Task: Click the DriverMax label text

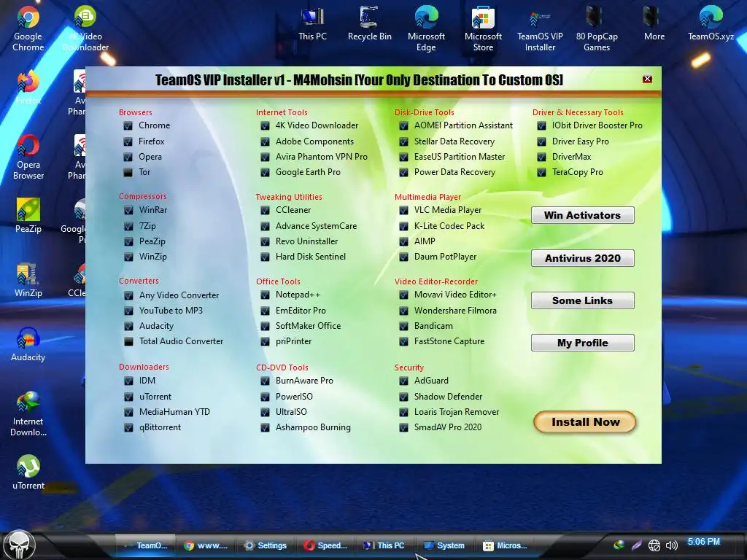Action: pos(571,157)
